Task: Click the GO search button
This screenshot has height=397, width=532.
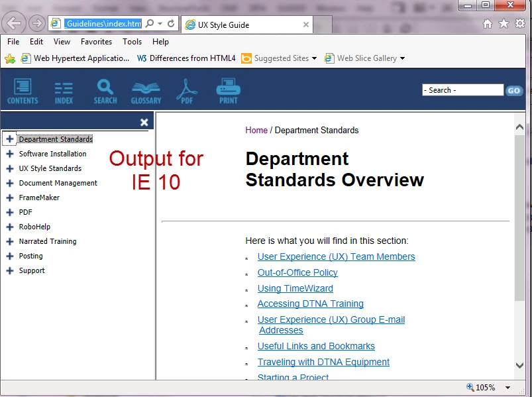Action: pyautogui.click(x=513, y=91)
